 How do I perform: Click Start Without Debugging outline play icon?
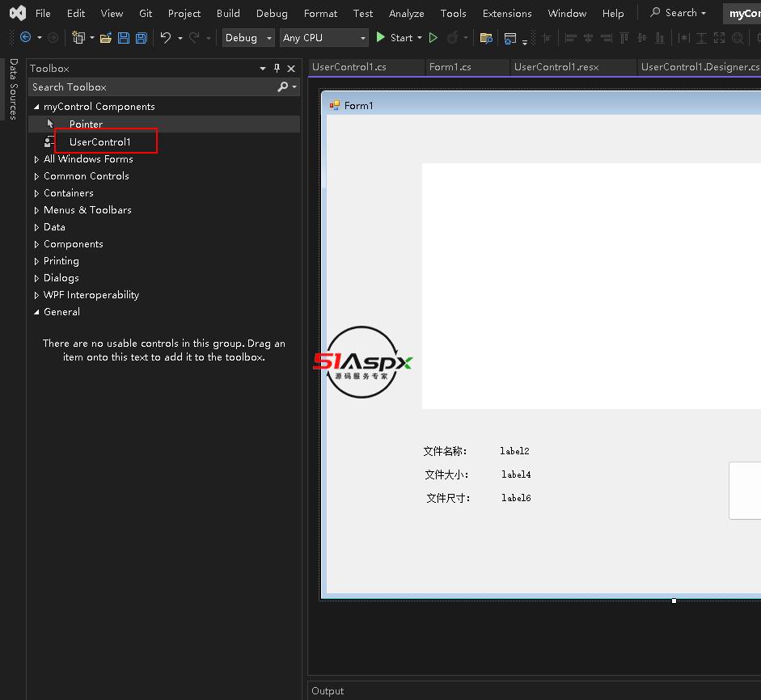[x=433, y=38]
